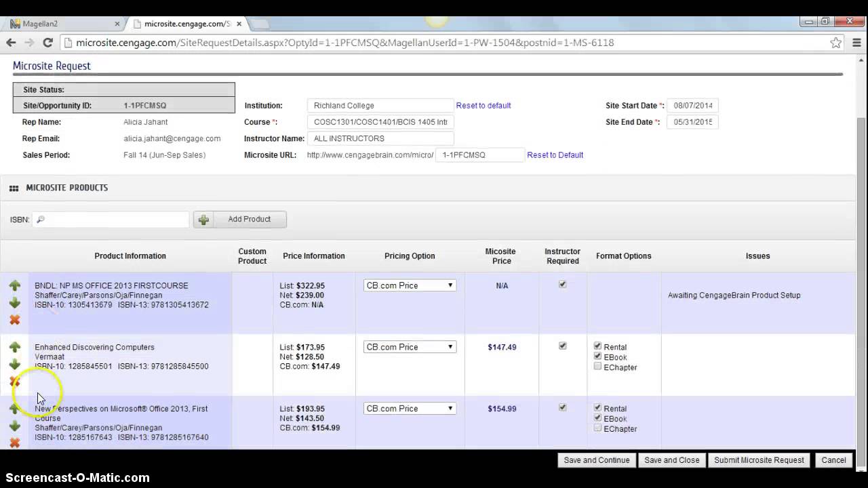The image size is (868, 488).
Task: Delete the BNDL NP MS Office 2013 product
Action: point(15,319)
